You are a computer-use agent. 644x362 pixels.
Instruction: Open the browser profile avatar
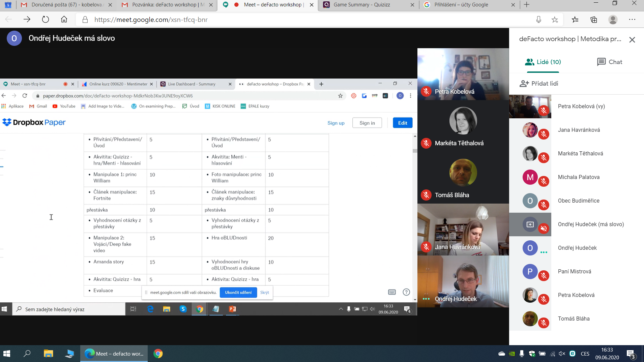tap(613, 20)
